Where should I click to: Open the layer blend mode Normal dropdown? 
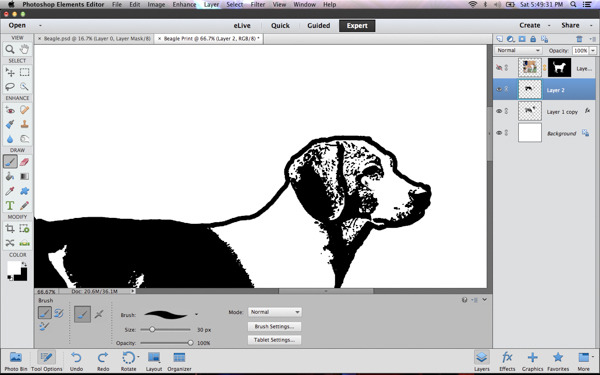pyautogui.click(x=518, y=51)
